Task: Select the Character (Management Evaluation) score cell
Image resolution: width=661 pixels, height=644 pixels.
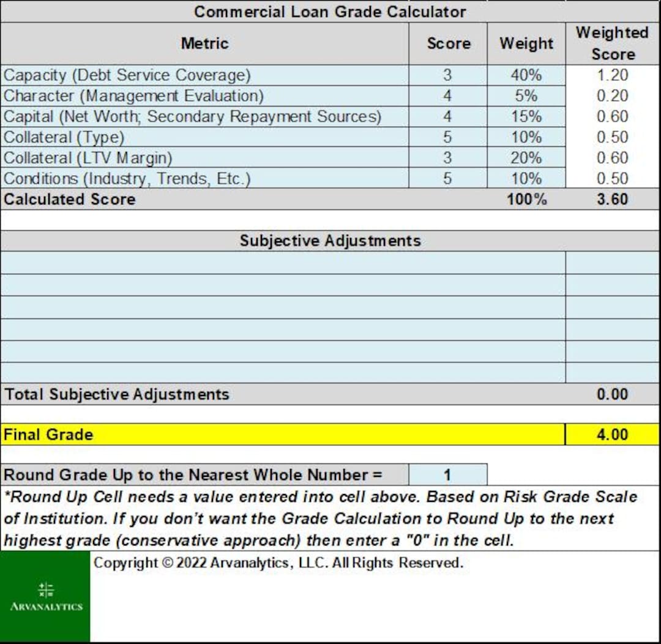Action: (447, 95)
